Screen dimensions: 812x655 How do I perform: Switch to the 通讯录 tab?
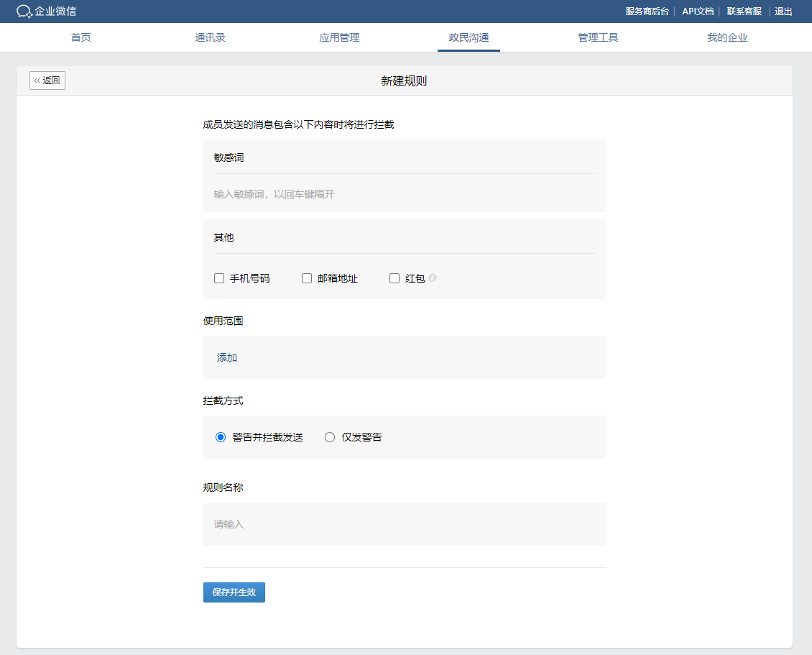tap(211, 37)
